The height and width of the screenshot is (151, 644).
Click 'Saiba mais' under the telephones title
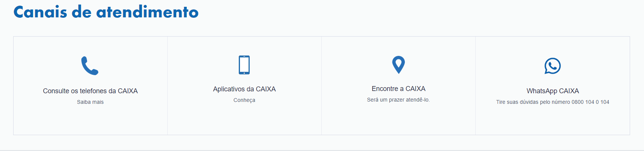[90, 102]
